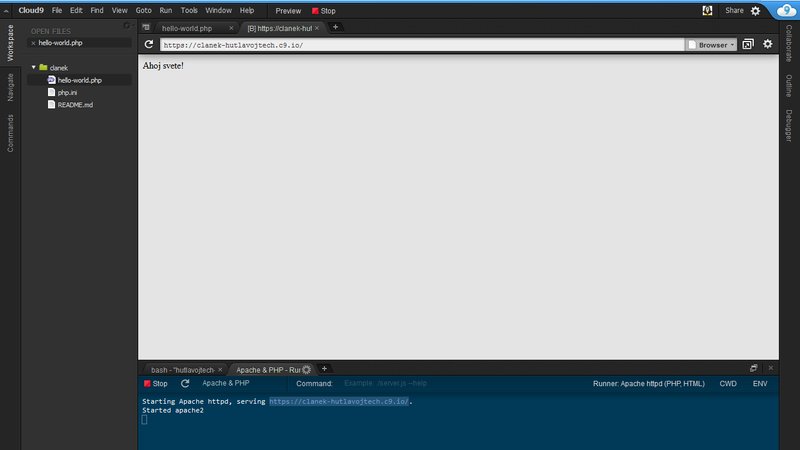Click the Apache & PHP tab spinner icon

306,369
